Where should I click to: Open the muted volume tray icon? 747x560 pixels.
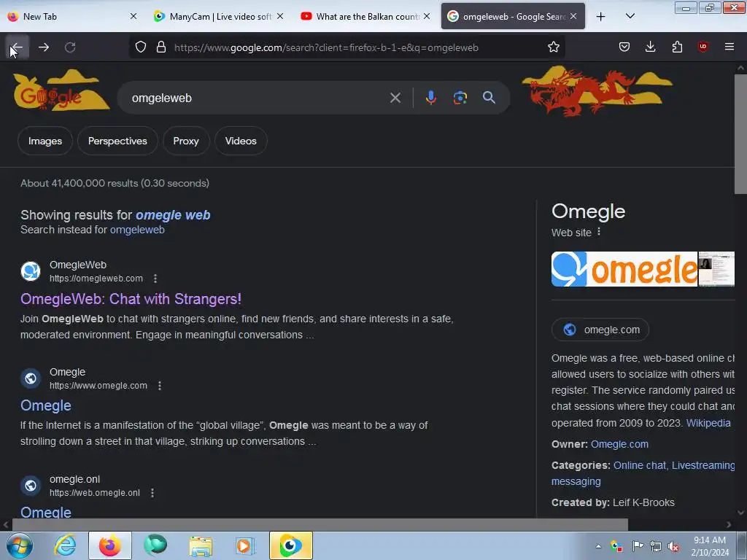673,546
